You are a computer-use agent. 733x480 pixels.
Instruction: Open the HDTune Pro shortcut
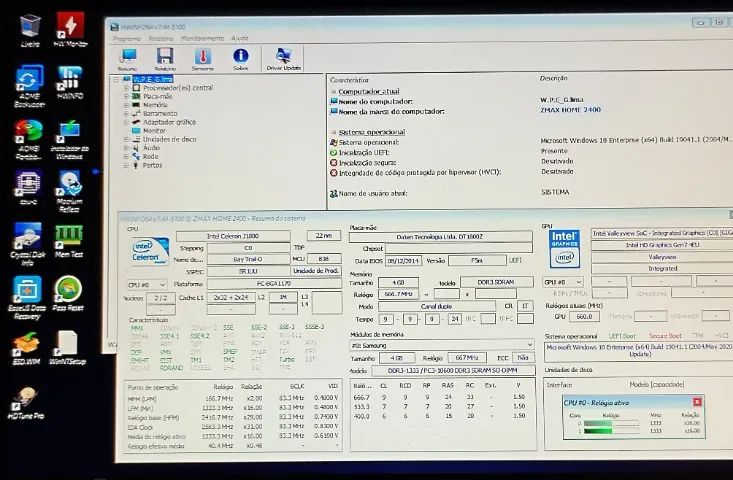pyautogui.click(x=26, y=401)
